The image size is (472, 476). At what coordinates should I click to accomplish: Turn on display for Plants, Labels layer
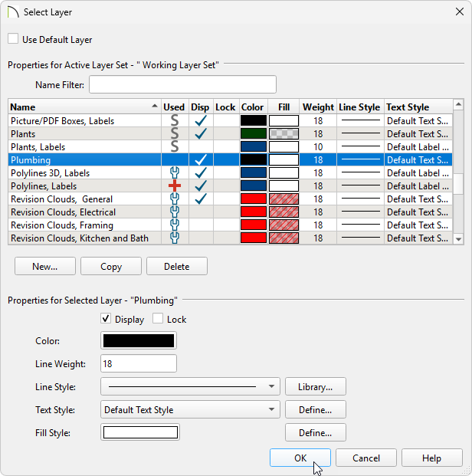pyautogui.click(x=201, y=146)
